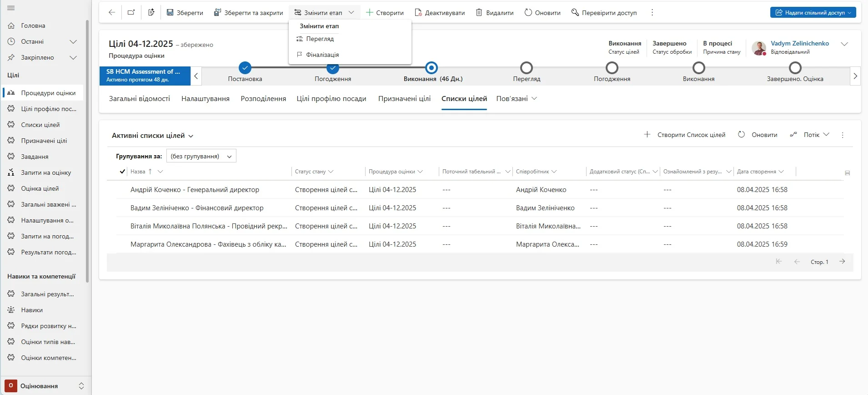Open the toolbar's more commands ellipsis

pos(652,13)
